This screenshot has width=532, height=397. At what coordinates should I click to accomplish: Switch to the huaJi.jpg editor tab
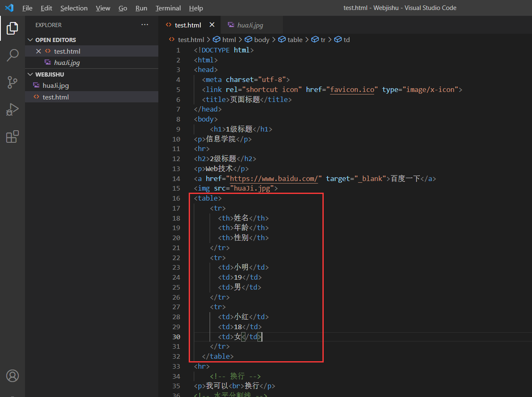[251, 25]
